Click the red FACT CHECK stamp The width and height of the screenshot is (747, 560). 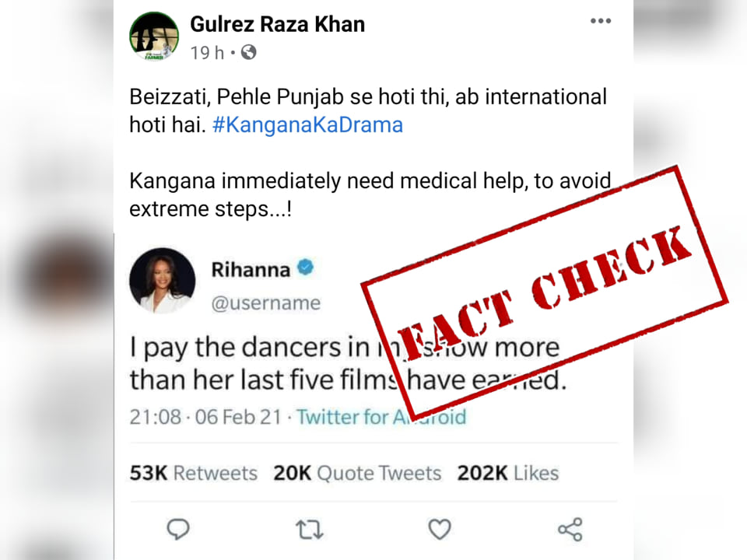coord(544,292)
